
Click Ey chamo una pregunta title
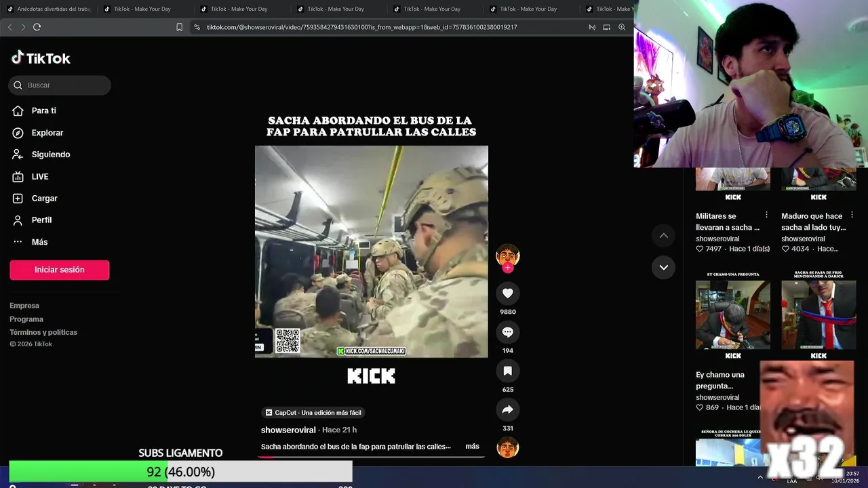720,380
